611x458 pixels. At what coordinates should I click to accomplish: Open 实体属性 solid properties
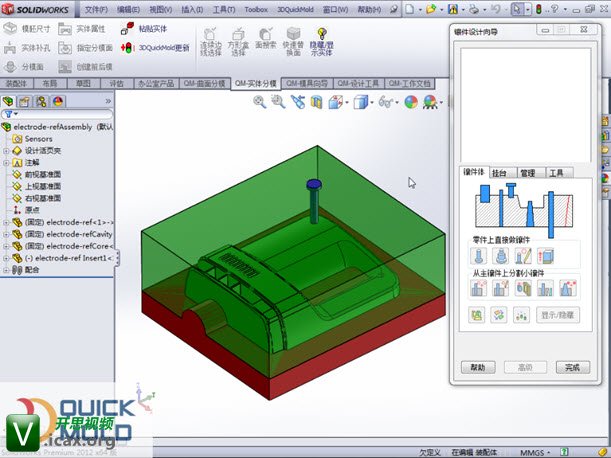(81, 29)
